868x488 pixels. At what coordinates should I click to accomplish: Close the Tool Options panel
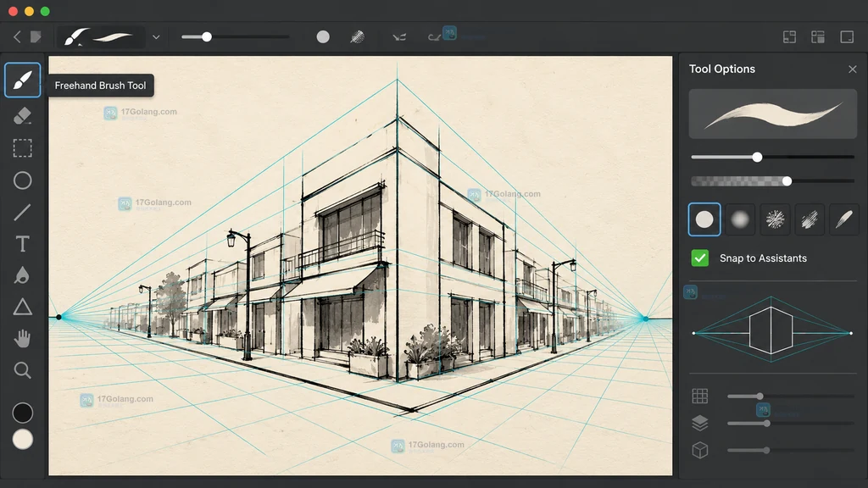click(x=853, y=69)
